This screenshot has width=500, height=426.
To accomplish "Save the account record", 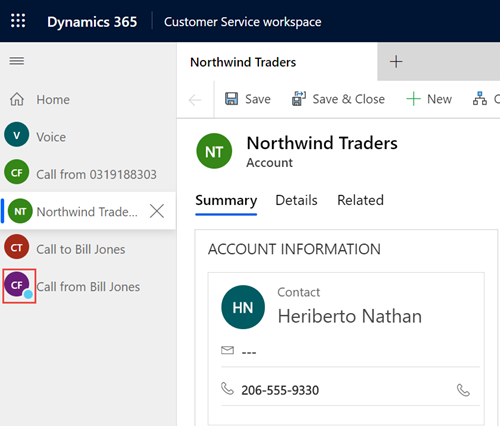I will pos(248,99).
